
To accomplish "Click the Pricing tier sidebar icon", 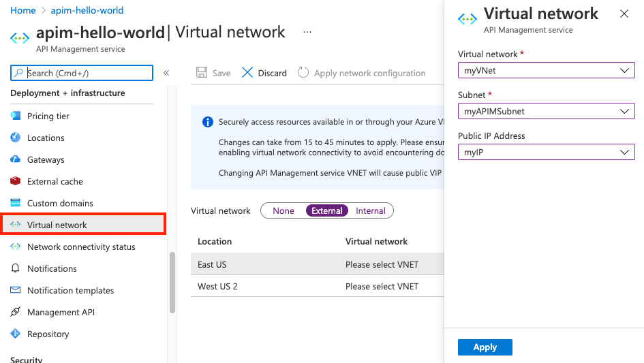I will [x=16, y=116].
